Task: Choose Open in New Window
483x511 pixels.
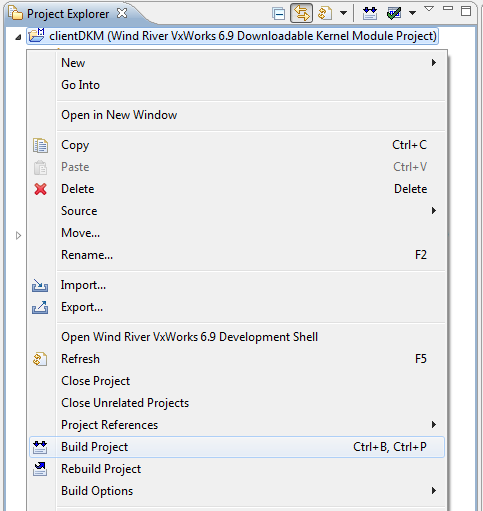Action: [x=237, y=115]
